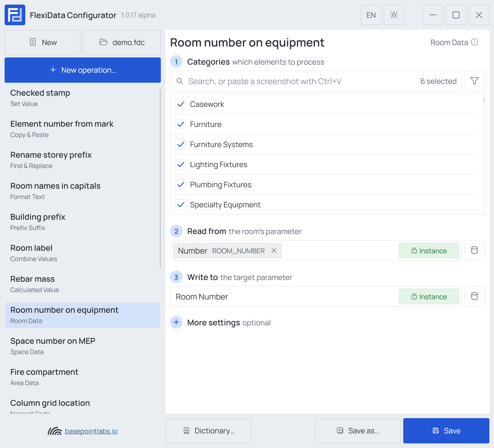This screenshot has height=448, width=494.
Task: Click the categories search field
Action: (x=316, y=81)
